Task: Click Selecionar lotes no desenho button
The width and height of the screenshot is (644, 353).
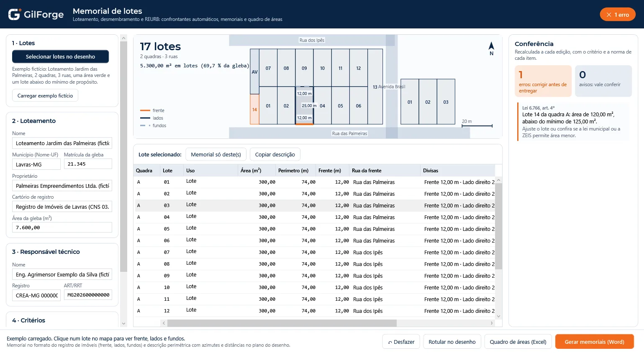Action: pyautogui.click(x=60, y=56)
